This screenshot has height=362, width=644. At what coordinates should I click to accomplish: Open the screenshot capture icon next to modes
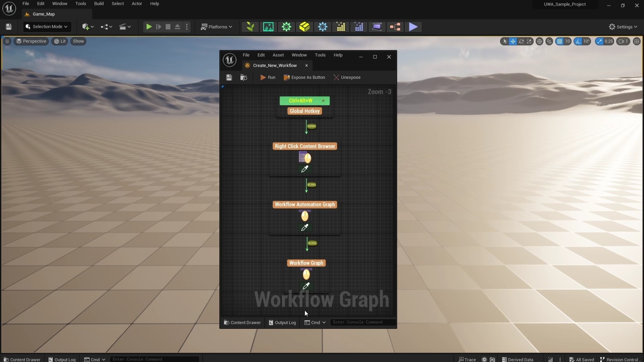(x=268, y=27)
